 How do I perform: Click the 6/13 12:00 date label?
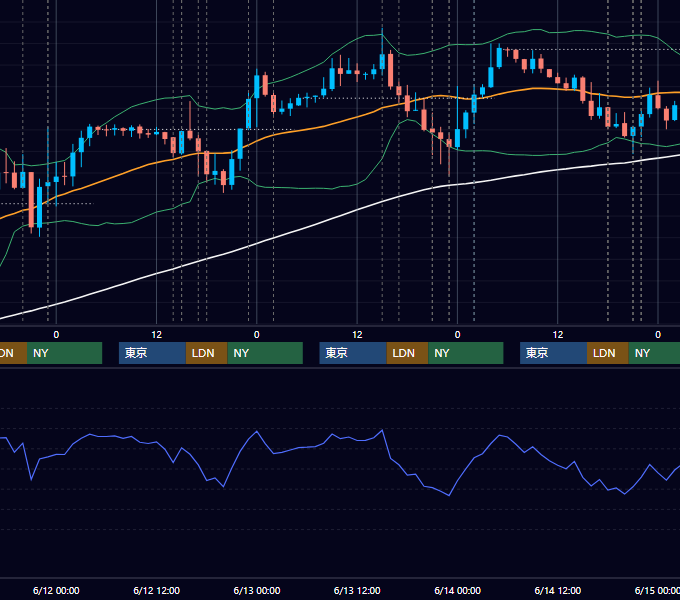[x=357, y=590]
